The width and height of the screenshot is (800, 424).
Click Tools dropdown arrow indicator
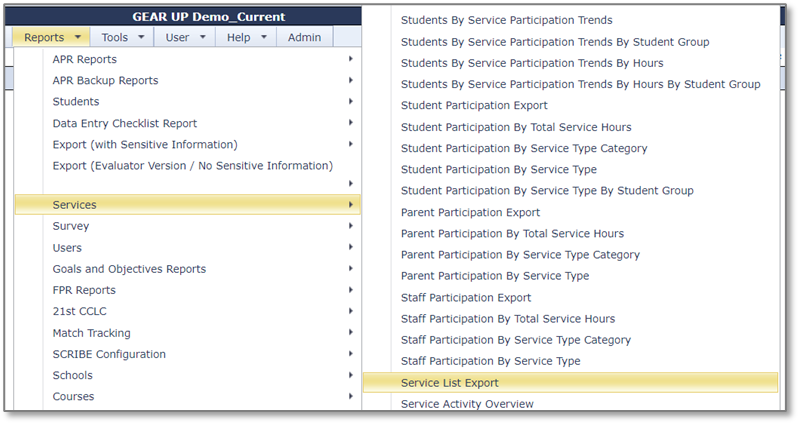(141, 37)
